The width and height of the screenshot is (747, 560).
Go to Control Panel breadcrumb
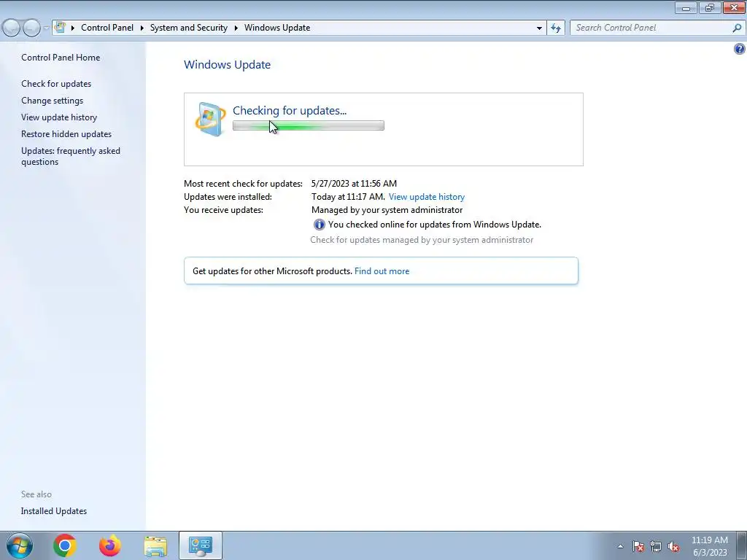pos(107,28)
